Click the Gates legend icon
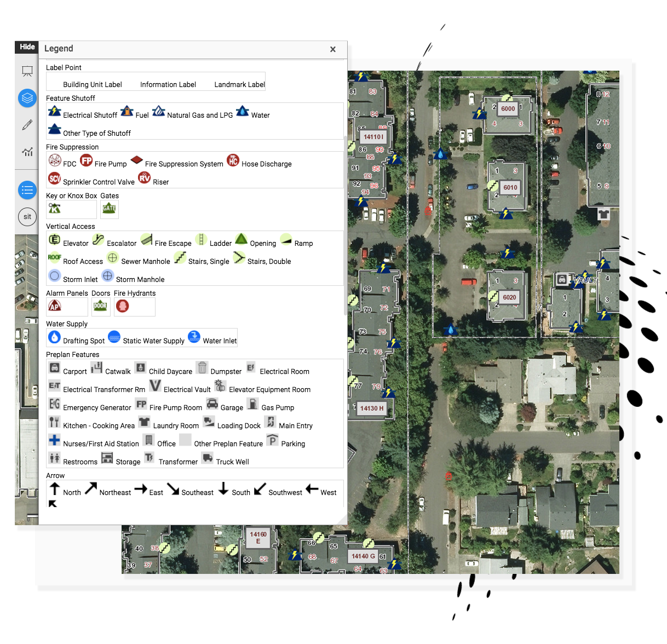Screen dimensions: 667x644 (110, 209)
